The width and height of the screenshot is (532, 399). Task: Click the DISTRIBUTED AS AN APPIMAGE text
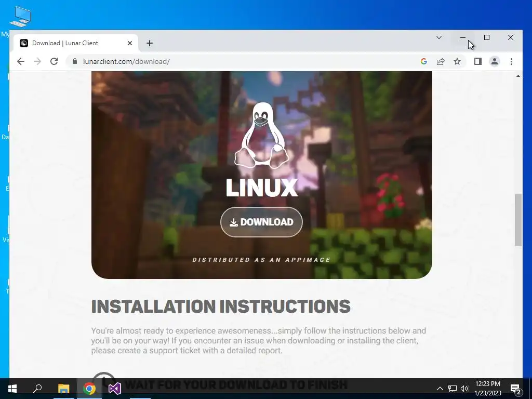click(261, 260)
